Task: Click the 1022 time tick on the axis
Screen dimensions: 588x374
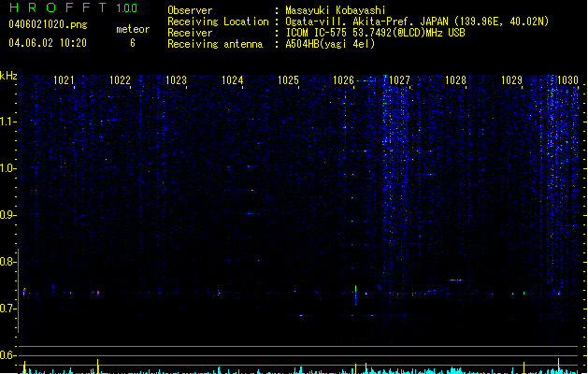Action: (120, 80)
